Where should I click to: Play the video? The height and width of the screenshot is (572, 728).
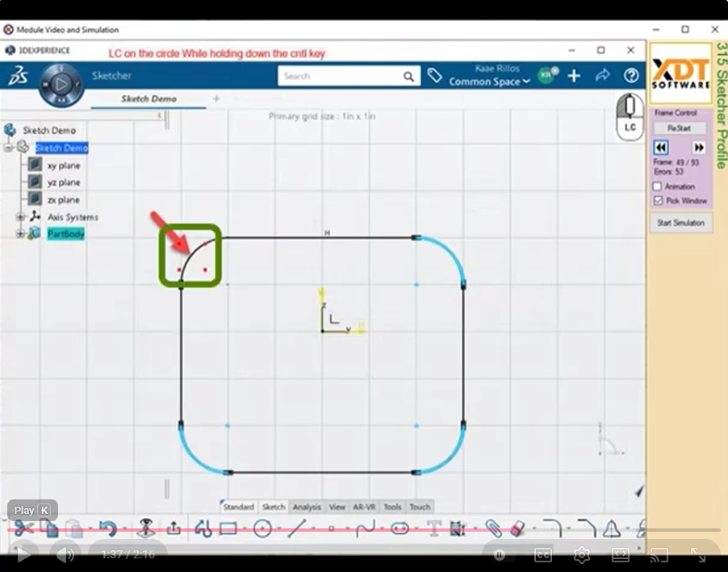23,554
